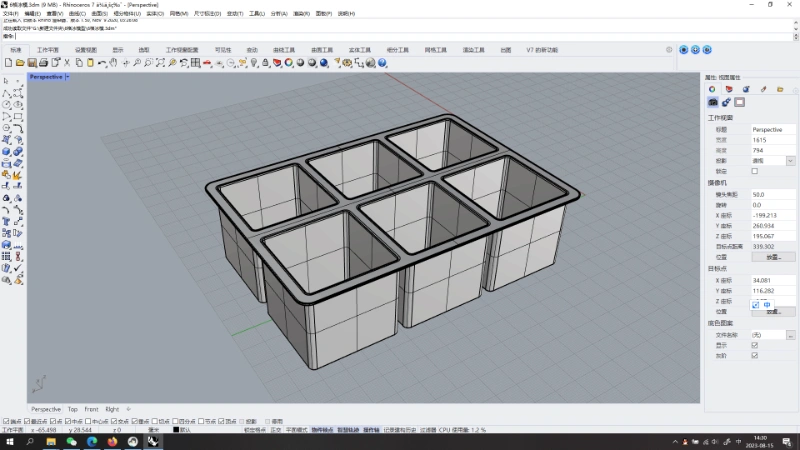800x450 pixels.
Task: Expand the Perspective viewport title dropdown arrow
Action: point(67,77)
